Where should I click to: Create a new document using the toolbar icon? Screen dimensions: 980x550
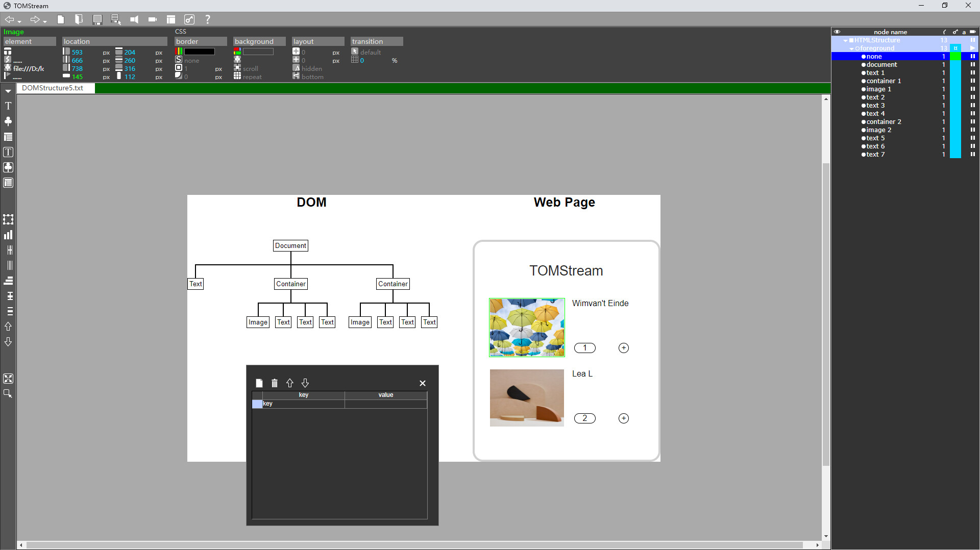coord(61,19)
